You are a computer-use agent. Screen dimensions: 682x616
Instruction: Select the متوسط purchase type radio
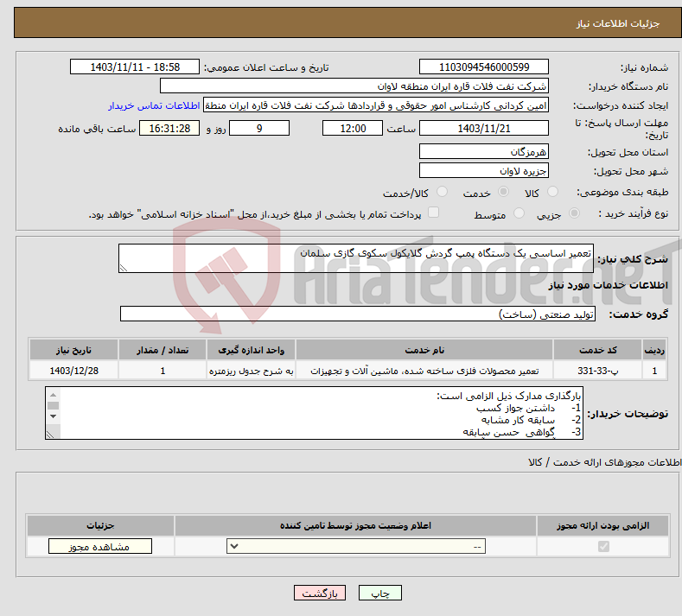click(519, 213)
